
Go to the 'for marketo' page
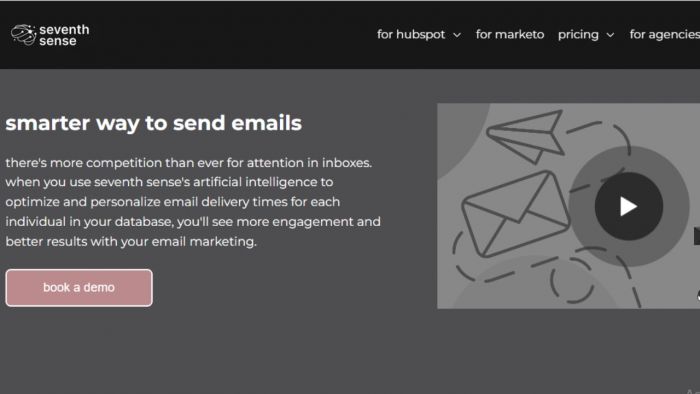(x=510, y=34)
